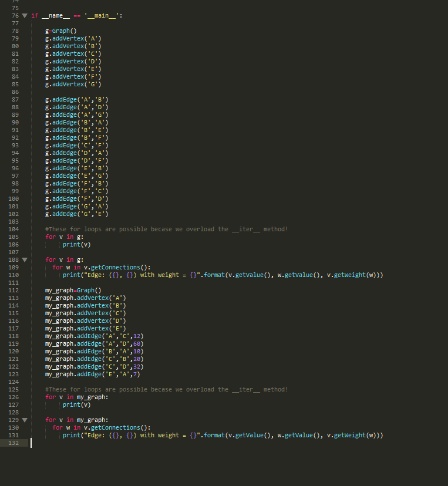Click the my_graph=Graph() statement
The image size is (448, 486).
point(73,291)
